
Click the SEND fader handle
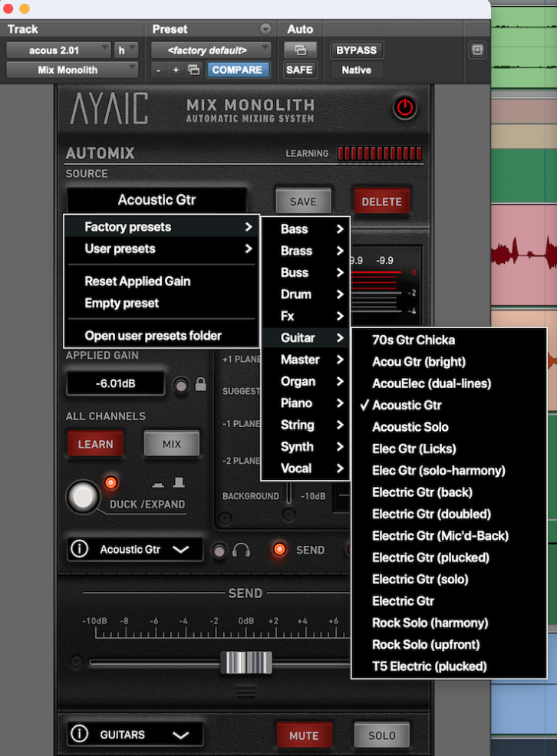click(246, 662)
